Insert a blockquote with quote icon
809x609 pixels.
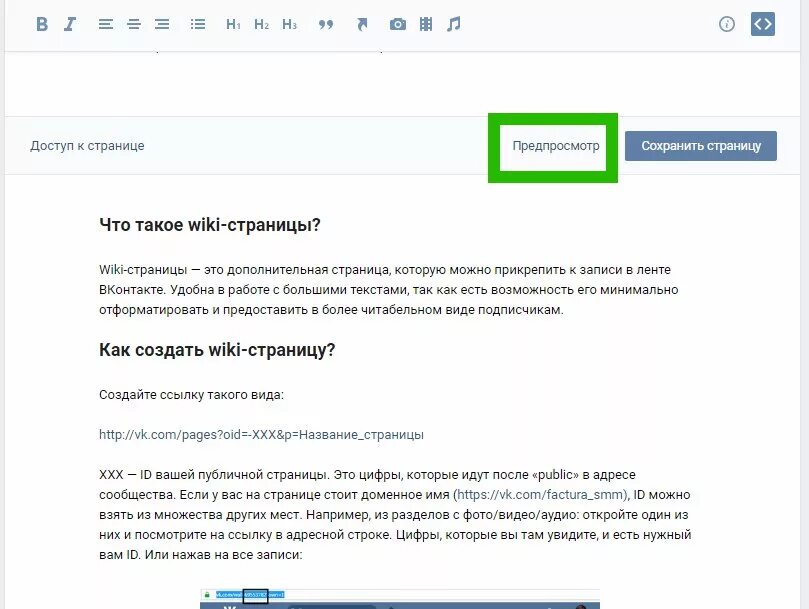click(326, 24)
